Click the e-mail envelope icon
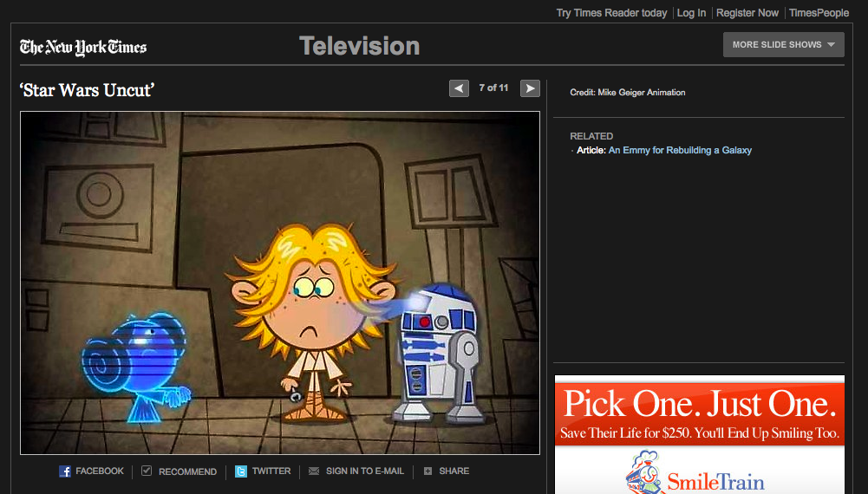Screen dimensions: 868x494 314,471
